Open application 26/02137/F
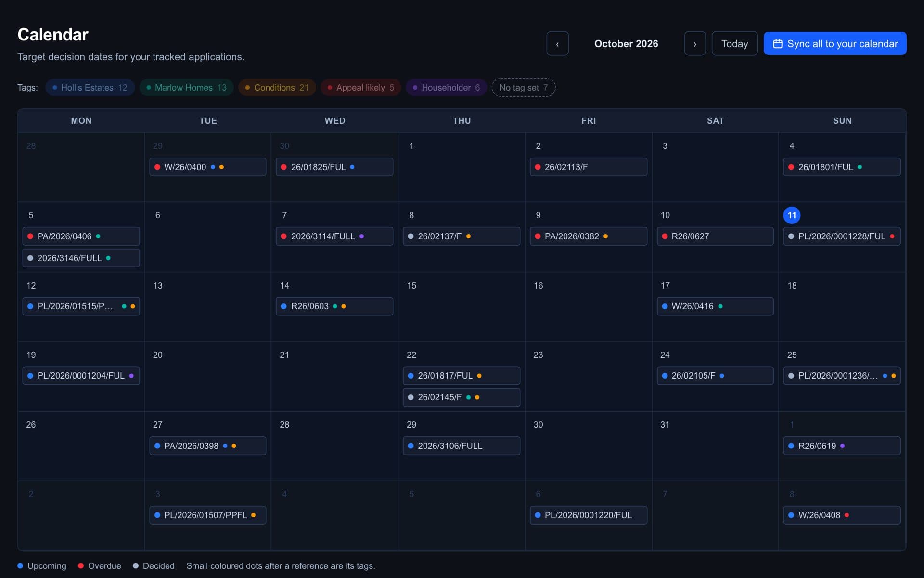This screenshot has height=578, width=924. click(x=462, y=236)
